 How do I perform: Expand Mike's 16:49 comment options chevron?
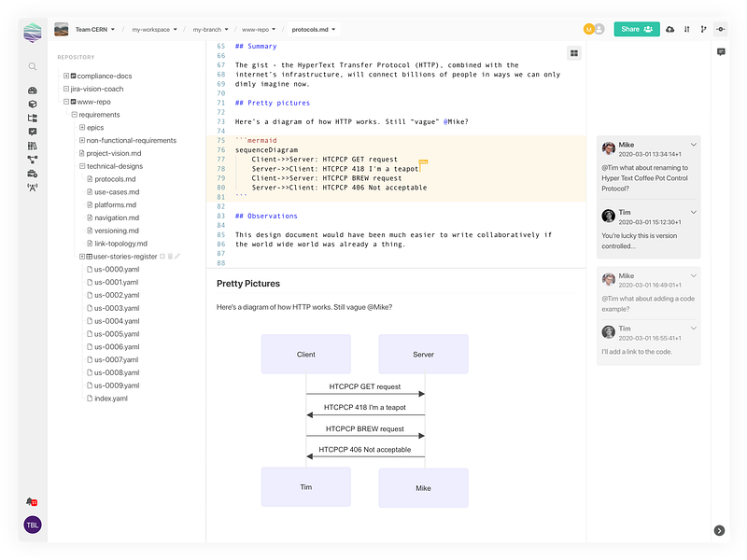[x=693, y=275]
